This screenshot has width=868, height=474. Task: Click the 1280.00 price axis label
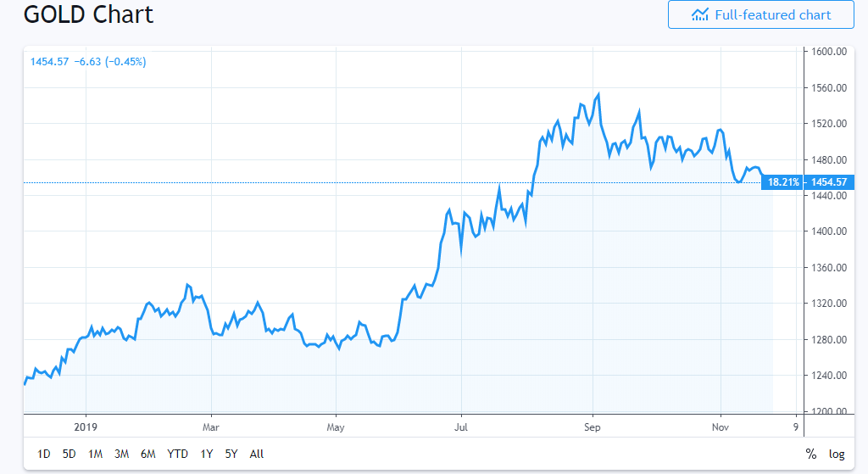(x=829, y=339)
